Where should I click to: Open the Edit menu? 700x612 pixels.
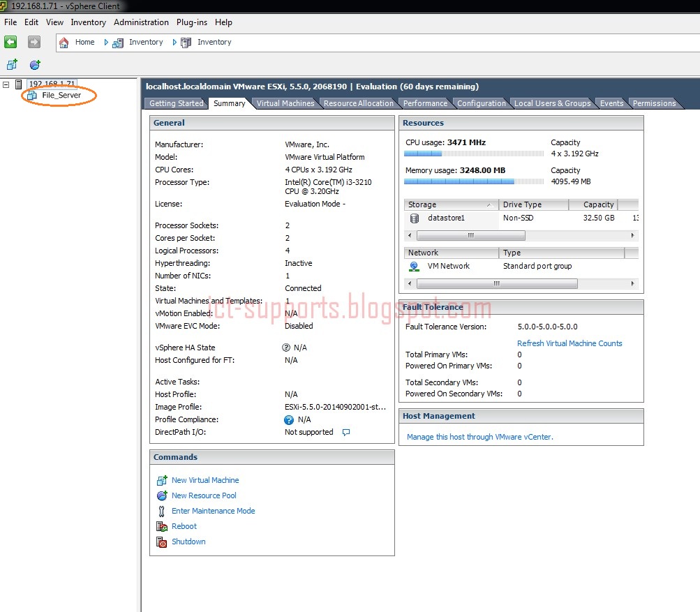point(31,22)
